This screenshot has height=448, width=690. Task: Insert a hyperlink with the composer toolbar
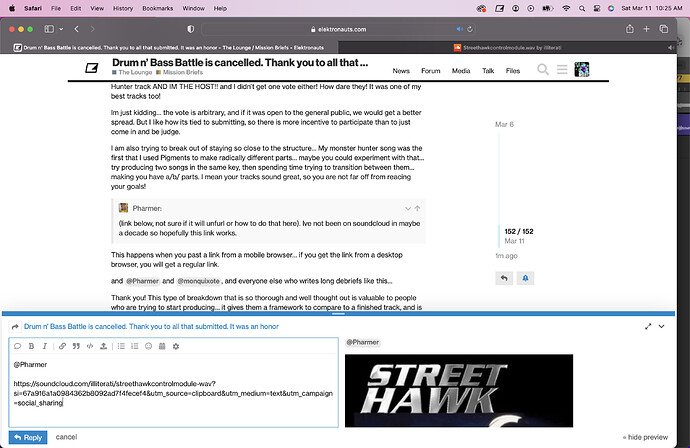(x=62, y=346)
